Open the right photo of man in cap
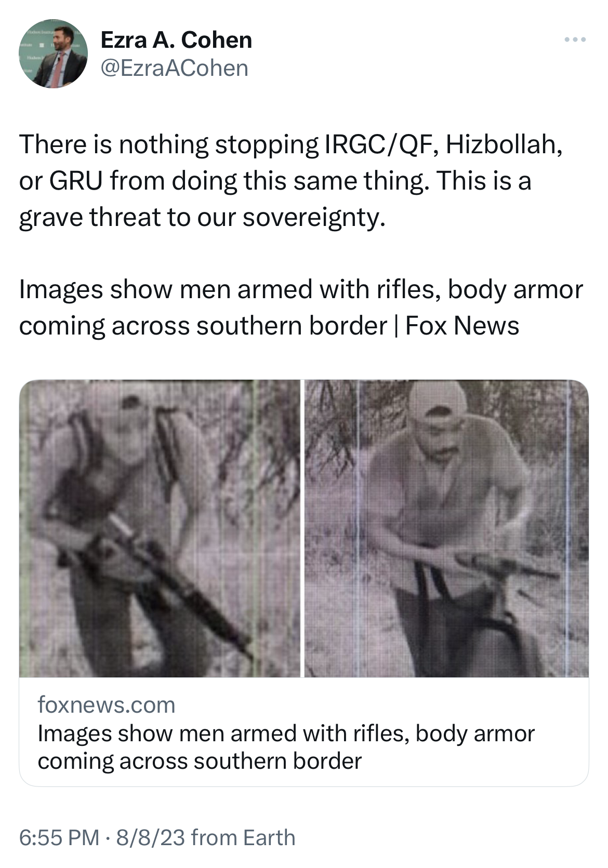608x868 pixels. pyautogui.click(x=446, y=528)
